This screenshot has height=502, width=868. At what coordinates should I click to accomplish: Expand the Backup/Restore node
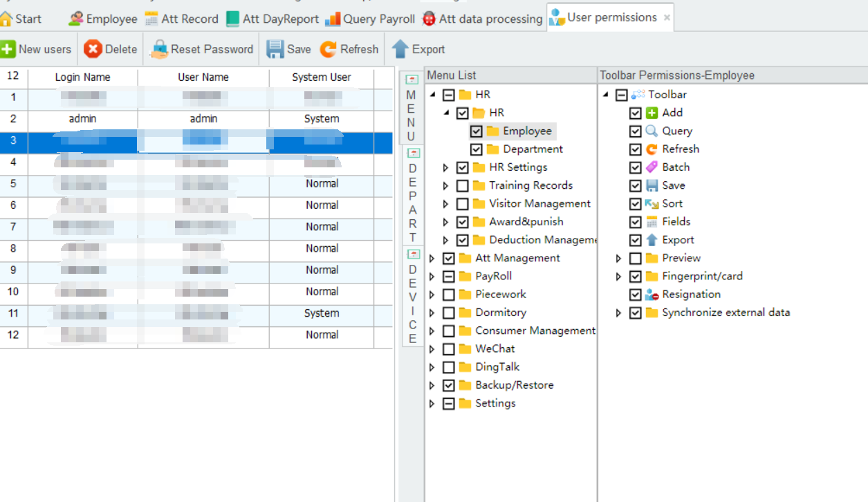click(x=432, y=386)
